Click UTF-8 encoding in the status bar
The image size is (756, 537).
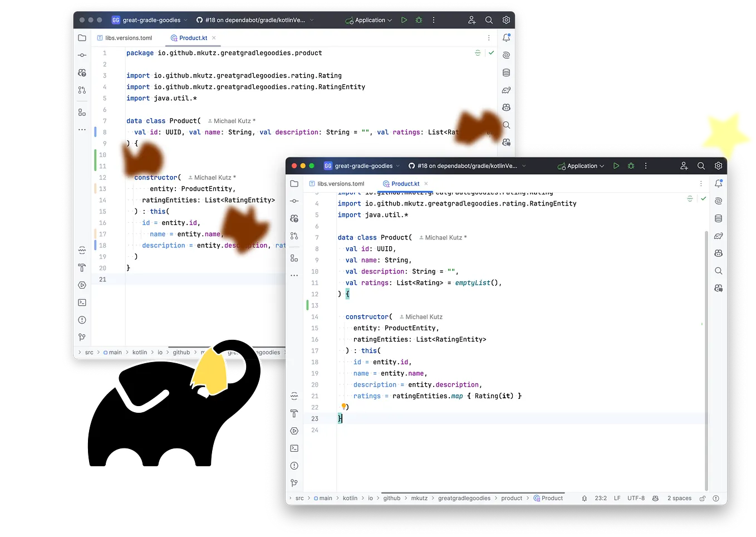coord(636,498)
